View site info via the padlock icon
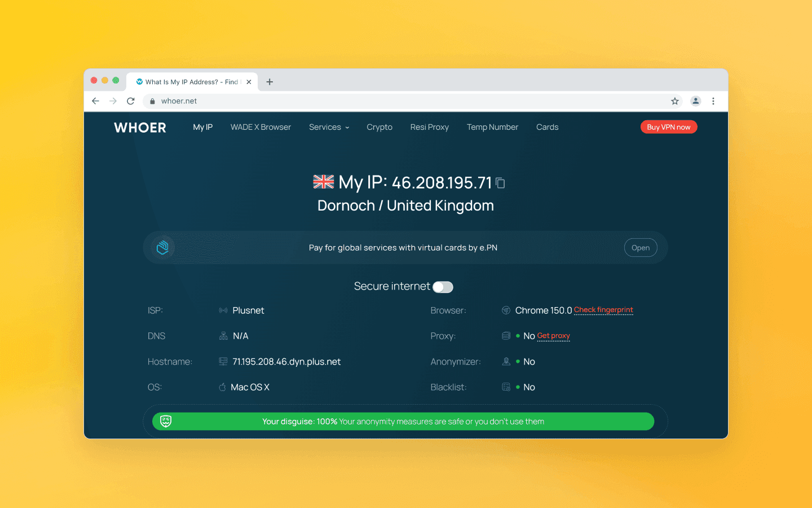The width and height of the screenshot is (812, 508). coord(152,101)
